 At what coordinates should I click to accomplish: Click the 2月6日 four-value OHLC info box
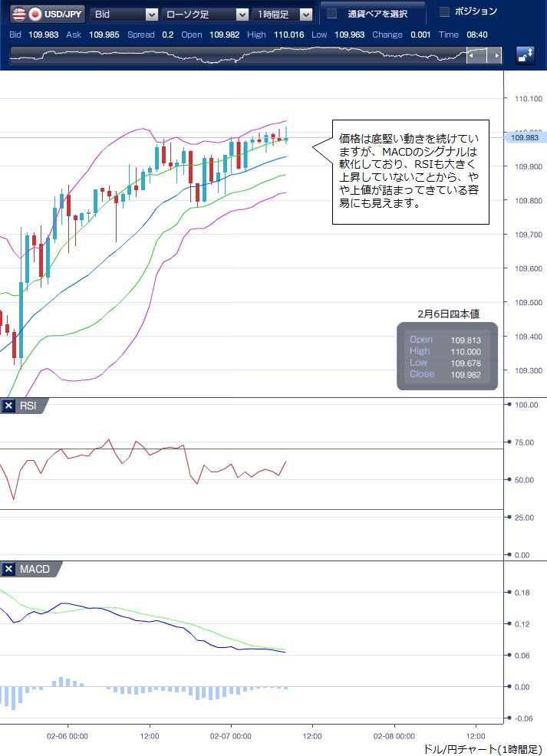447,356
